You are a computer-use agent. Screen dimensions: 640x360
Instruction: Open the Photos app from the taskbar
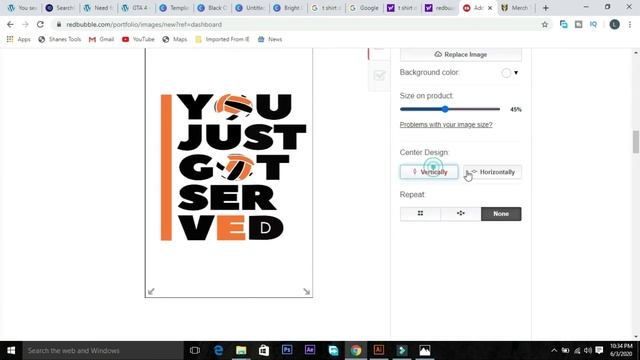[424, 350]
